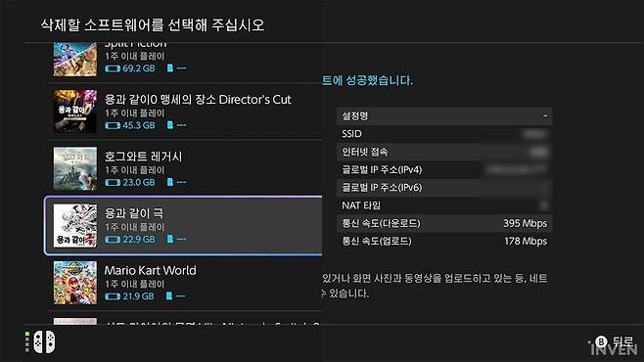
Task: Click the console storage icon beside 21.9 GB
Action: [x=113, y=296]
